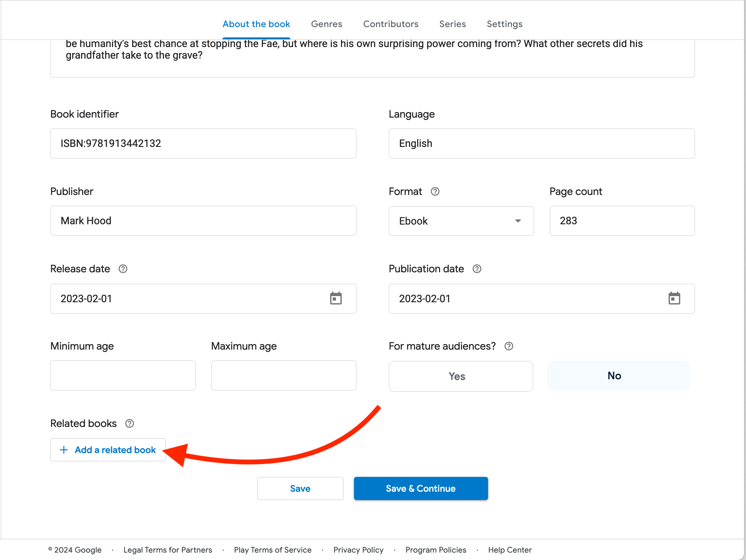Open the Release date calendar picker
Image resolution: width=746 pixels, height=560 pixels.
pos(336,298)
